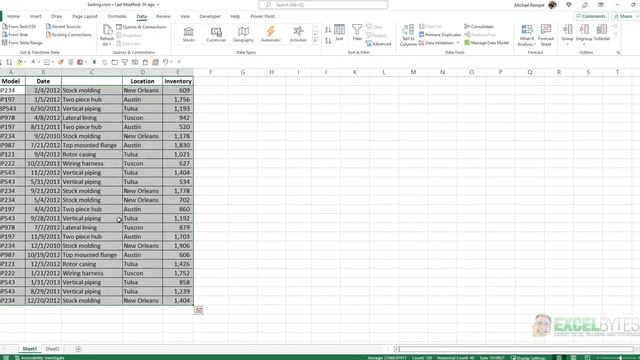Expand the Group dropdown

567,44
